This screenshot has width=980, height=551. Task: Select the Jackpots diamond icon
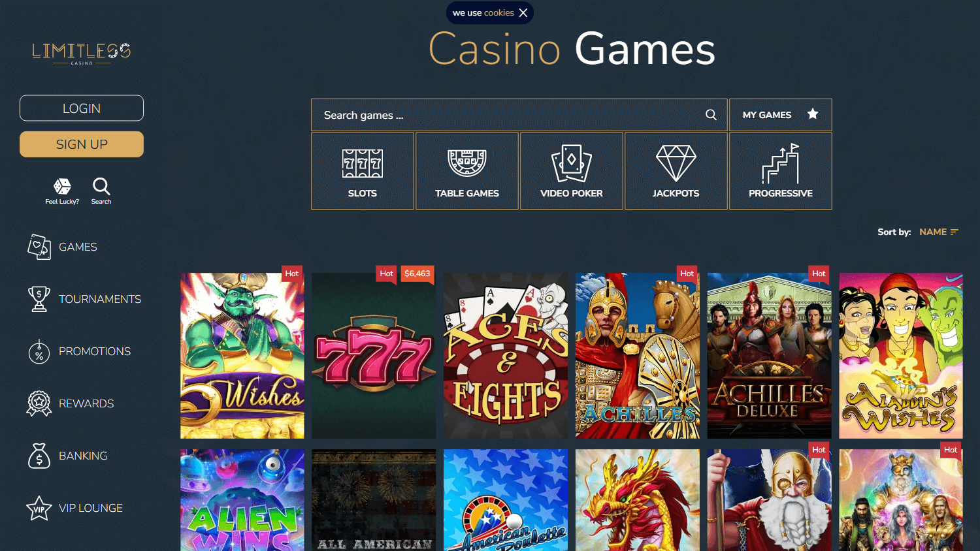pos(676,163)
